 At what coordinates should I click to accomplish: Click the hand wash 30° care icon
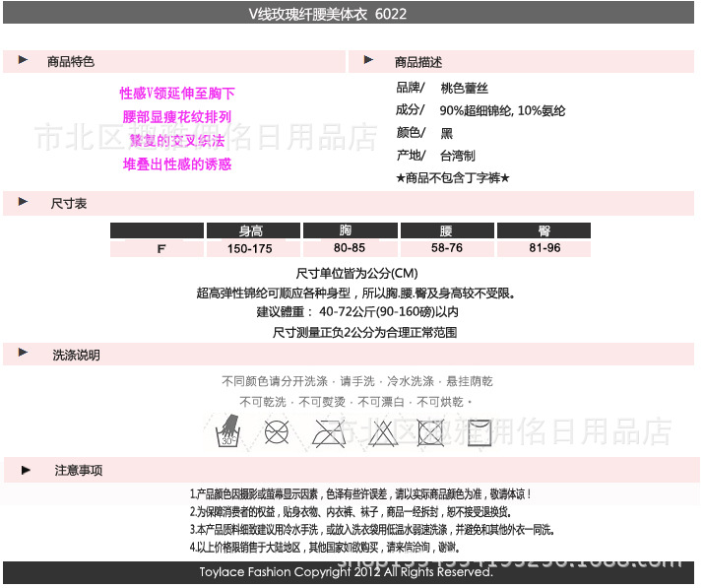pos(228,430)
